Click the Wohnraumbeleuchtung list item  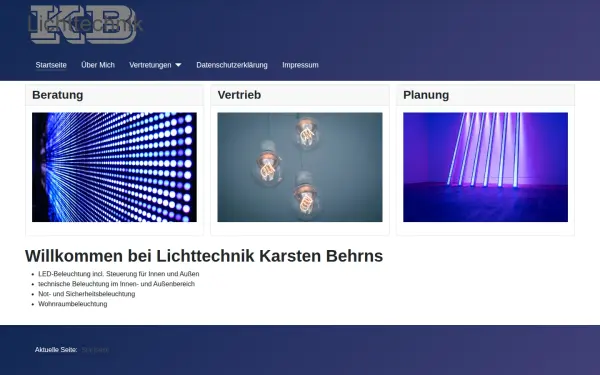point(73,304)
